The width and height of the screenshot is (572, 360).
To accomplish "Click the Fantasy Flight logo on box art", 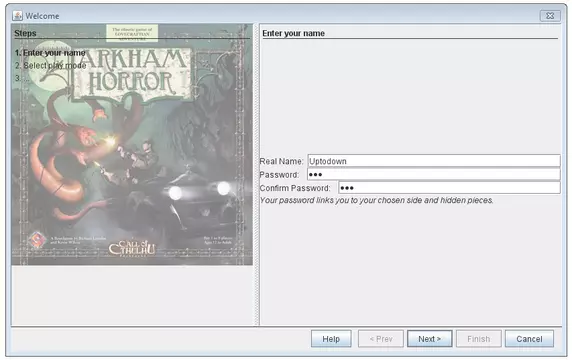I will point(37,240).
